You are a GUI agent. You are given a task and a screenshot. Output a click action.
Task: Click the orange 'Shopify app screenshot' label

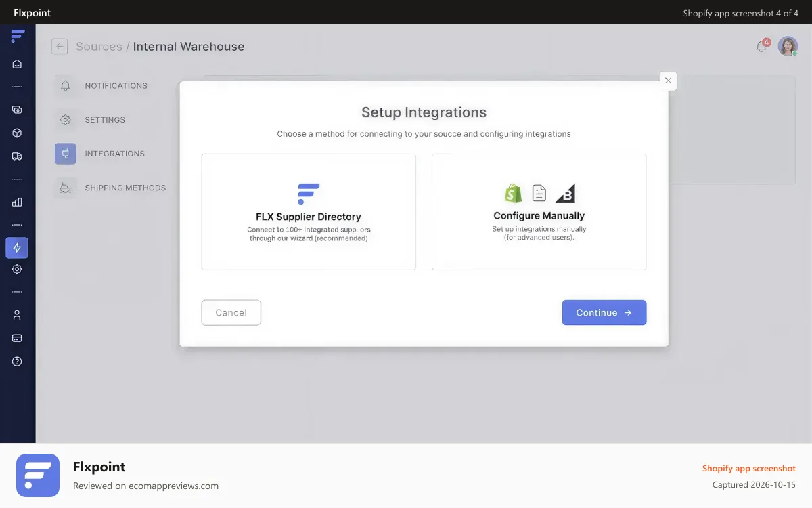[x=749, y=468]
